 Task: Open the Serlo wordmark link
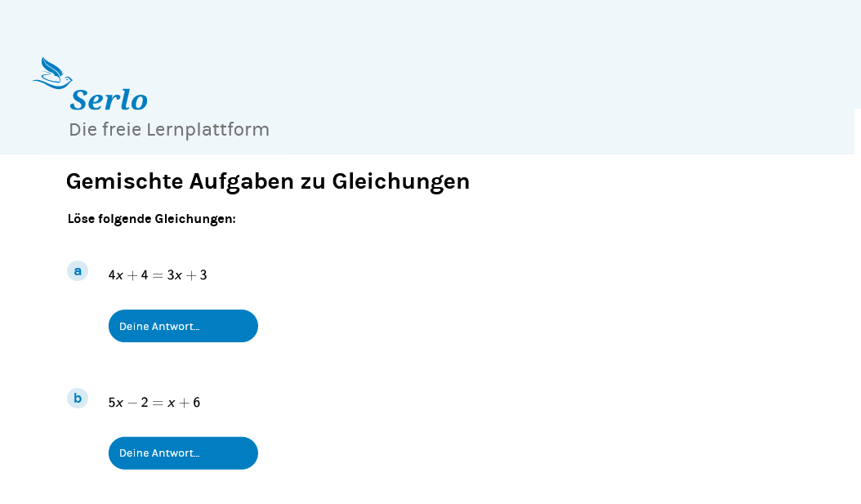(x=109, y=100)
